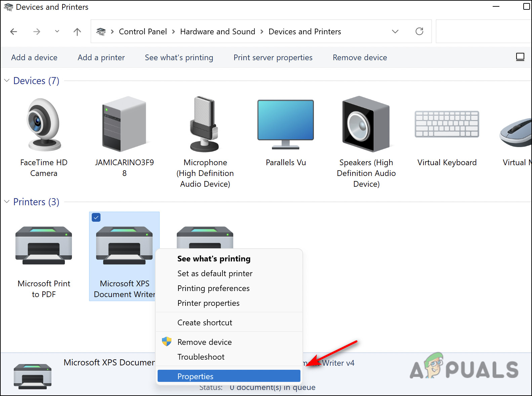This screenshot has height=396, width=532.
Task: Click the Devices and Printers title bar icon
Action: pyautogui.click(x=8, y=7)
